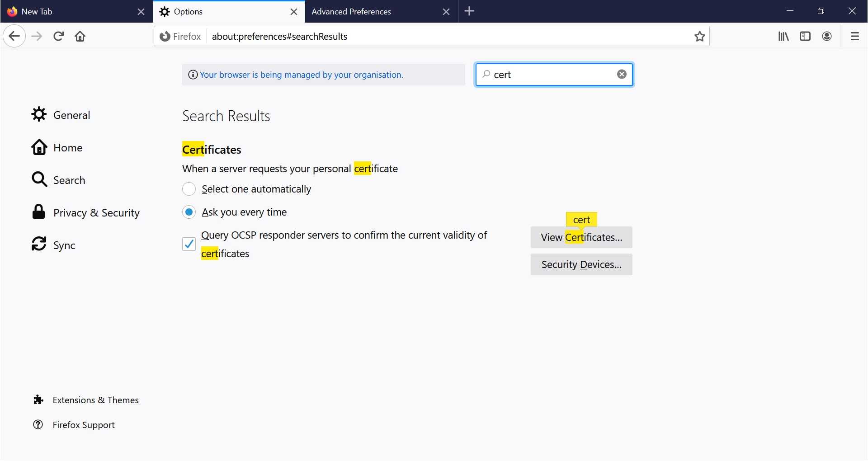This screenshot has width=868, height=461.
Task: Show sidebars using the toolbar icon
Action: [x=805, y=36]
